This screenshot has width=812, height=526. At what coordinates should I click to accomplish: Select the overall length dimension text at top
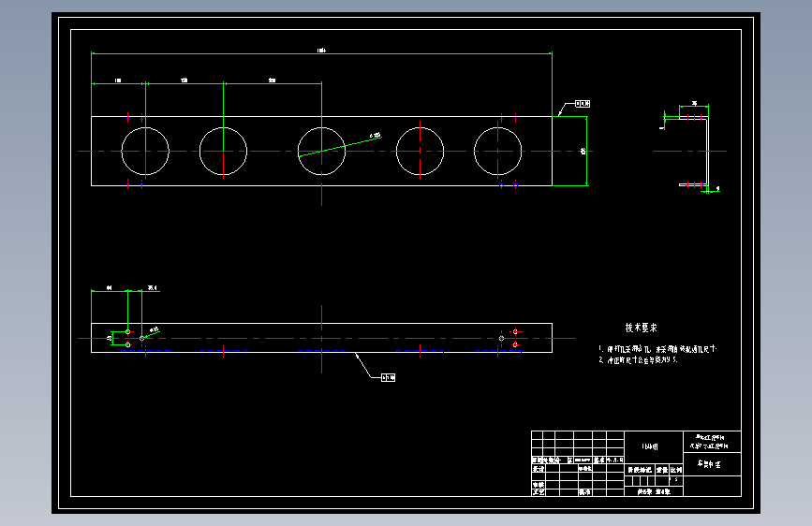[x=321, y=51]
